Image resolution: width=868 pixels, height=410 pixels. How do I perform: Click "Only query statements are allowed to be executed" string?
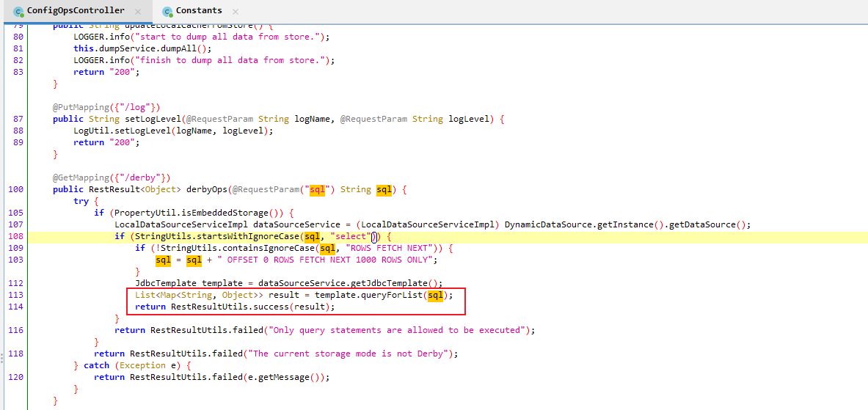click(x=397, y=330)
